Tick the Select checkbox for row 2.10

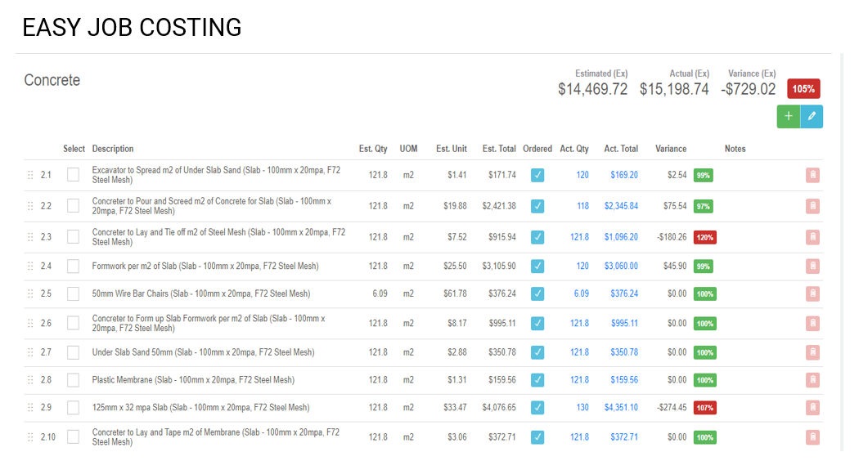pyautogui.click(x=73, y=436)
